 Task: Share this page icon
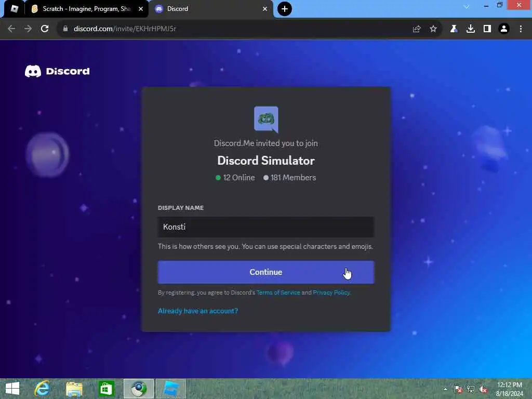point(417,29)
